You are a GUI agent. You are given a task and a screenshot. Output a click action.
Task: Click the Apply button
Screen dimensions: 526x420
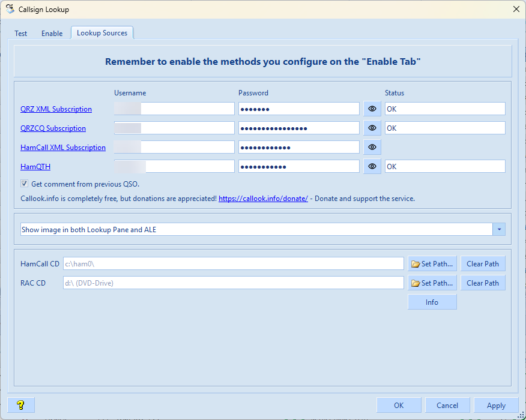pyautogui.click(x=496, y=405)
